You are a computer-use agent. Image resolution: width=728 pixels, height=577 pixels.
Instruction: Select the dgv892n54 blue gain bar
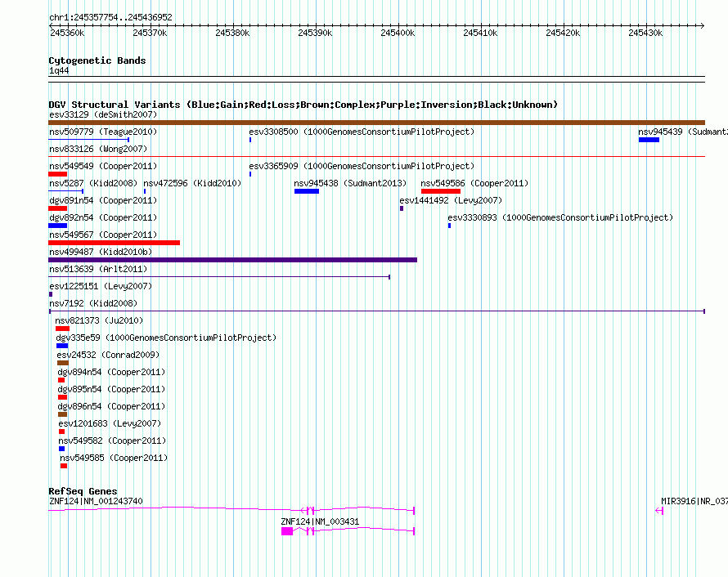pos(57,226)
